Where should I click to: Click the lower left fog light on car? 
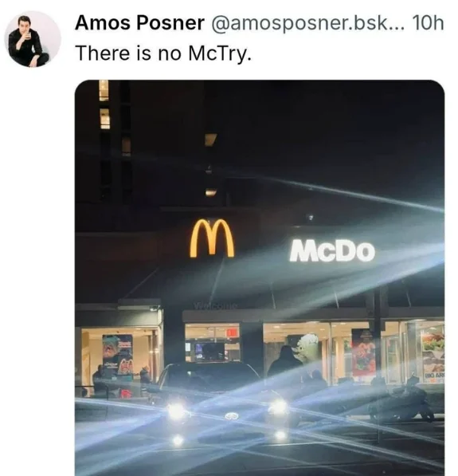pyautogui.click(x=178, y=440)
